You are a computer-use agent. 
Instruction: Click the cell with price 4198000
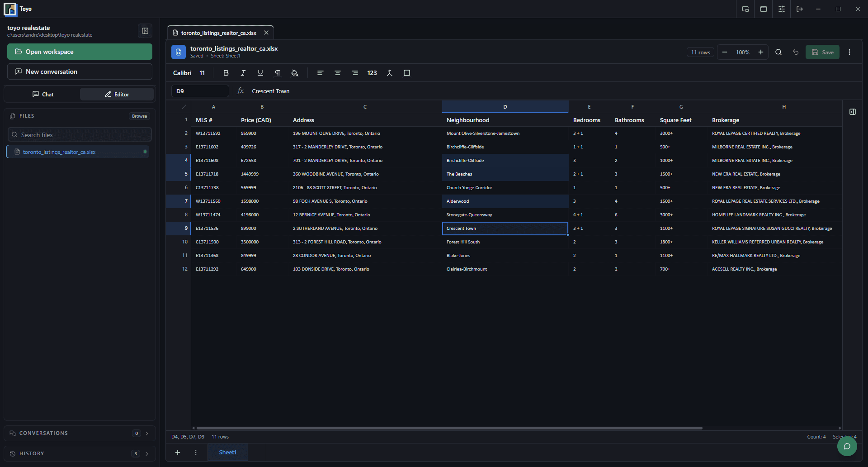pyautogui.click(x=262, y=214)
